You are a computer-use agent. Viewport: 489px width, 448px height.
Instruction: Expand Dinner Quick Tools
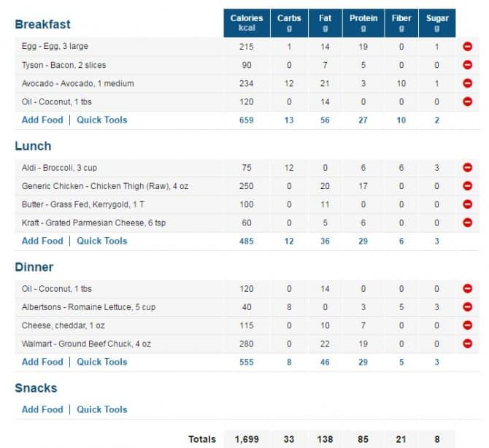(x=102, y=362)
